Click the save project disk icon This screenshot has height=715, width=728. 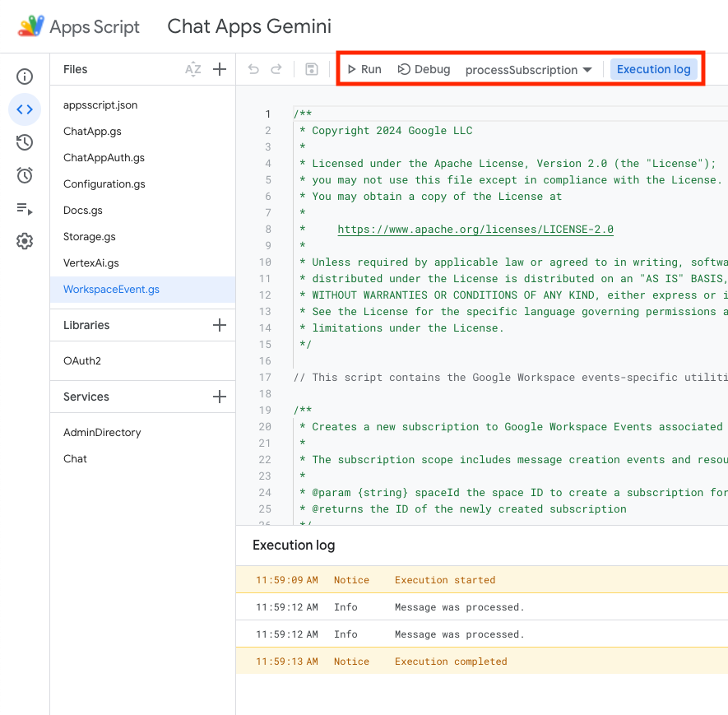point(312,70)
